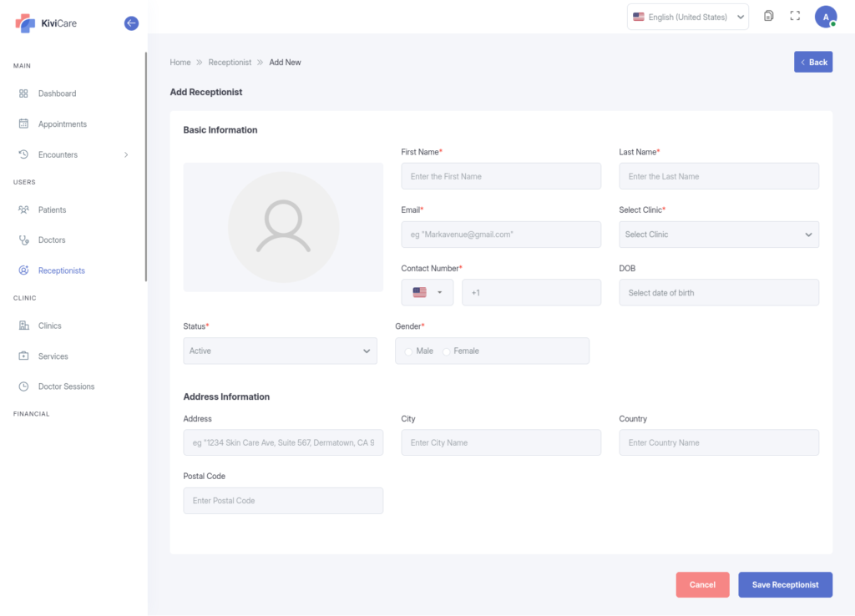Click the fullscreen toggle icon
Screen dimensions: 855x616
click(795, 16)
